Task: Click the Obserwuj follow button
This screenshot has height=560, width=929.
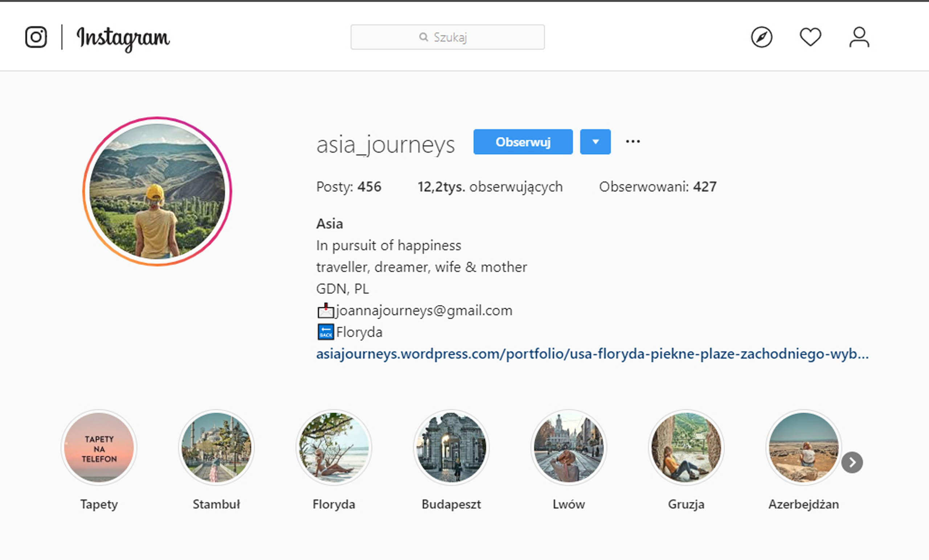Action: pos(523,142)
